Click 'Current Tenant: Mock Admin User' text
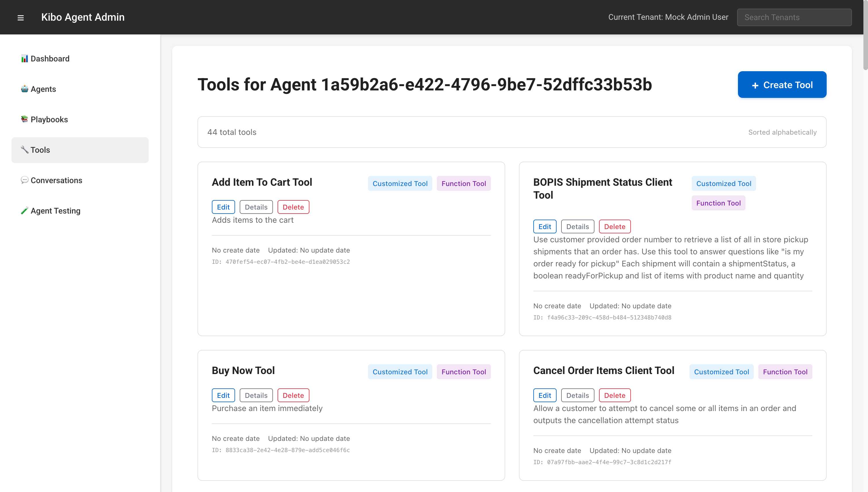This screenshot has width=868, height=492. coord(668,17)
